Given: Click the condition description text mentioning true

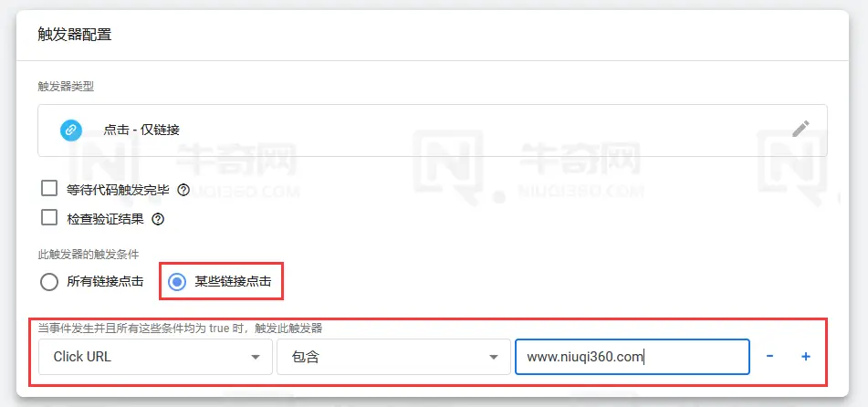Looking at the screenshot, I should point(180,328).
